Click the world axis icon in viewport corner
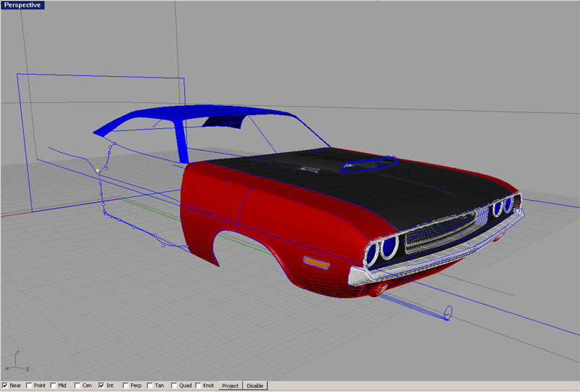This screenshot has height=392, width=580. [17, 361]
